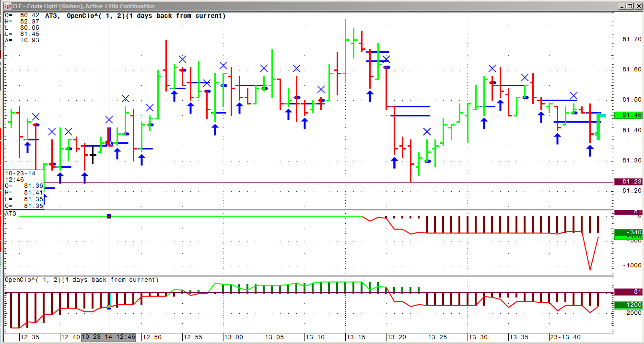Click the highlighted 10-23-14 12:46 time label
644x344 pixels.
click(109, 337)
